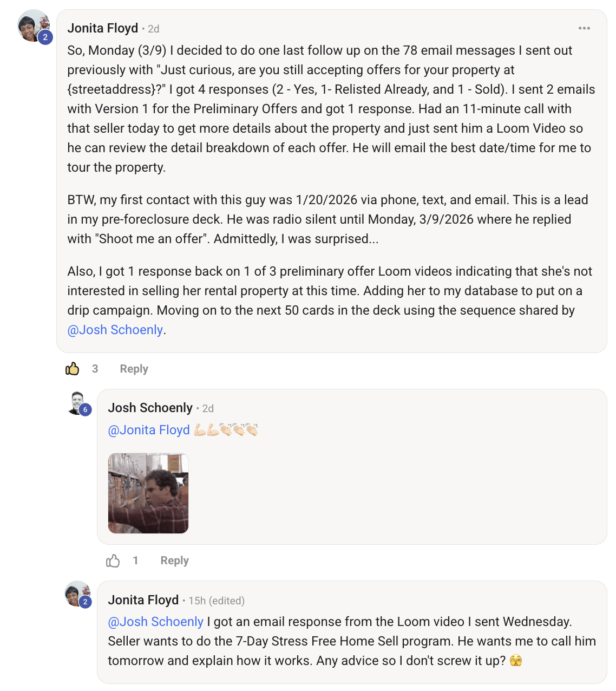Click Josh Schoenly's name on his comment
Screen dimensions: 616x691
point(151,407)
